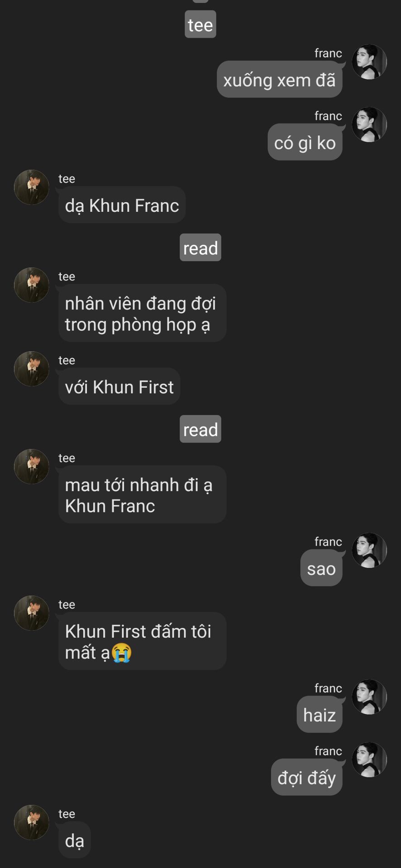Tap the 'haiz' message bubble
The height and width of the screenshot is (868, 401).
coord(320,715)
